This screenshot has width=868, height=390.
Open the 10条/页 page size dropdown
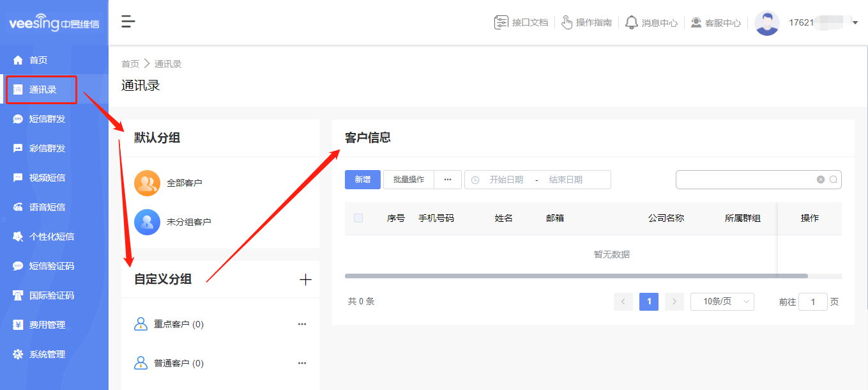click(x=722, y=301)
